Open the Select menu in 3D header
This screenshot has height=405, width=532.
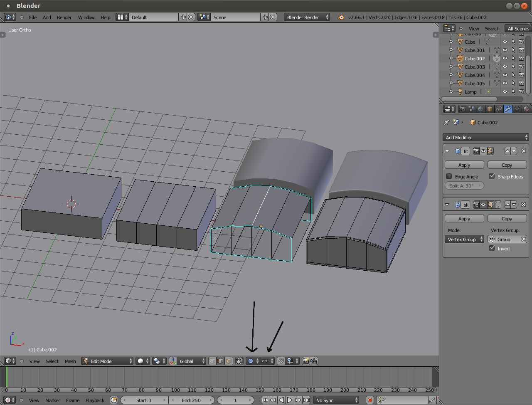pos(52,361)
